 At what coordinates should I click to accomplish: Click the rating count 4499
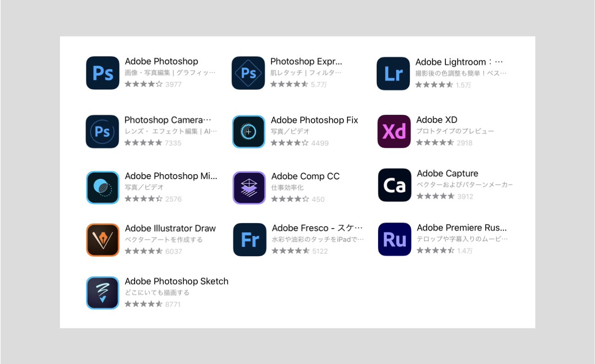tap(320, 143)
